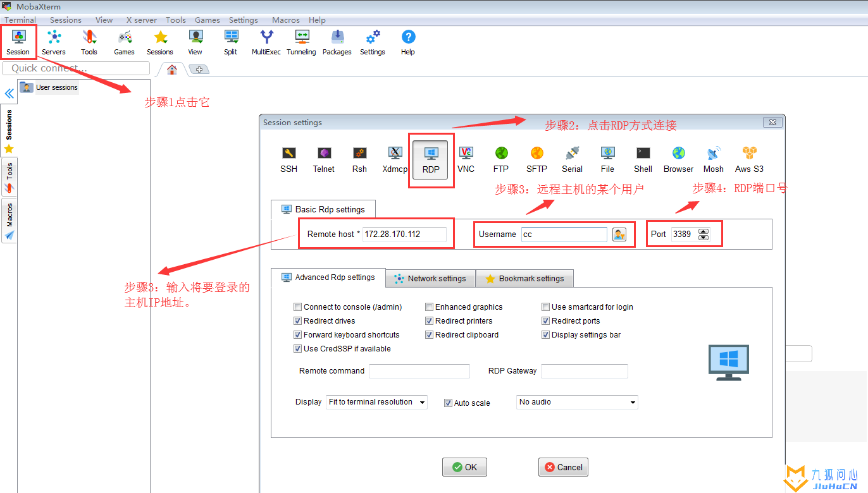868x493 pixels.
Task: Select the Aws S3 session type
Action: pos(750,159)
